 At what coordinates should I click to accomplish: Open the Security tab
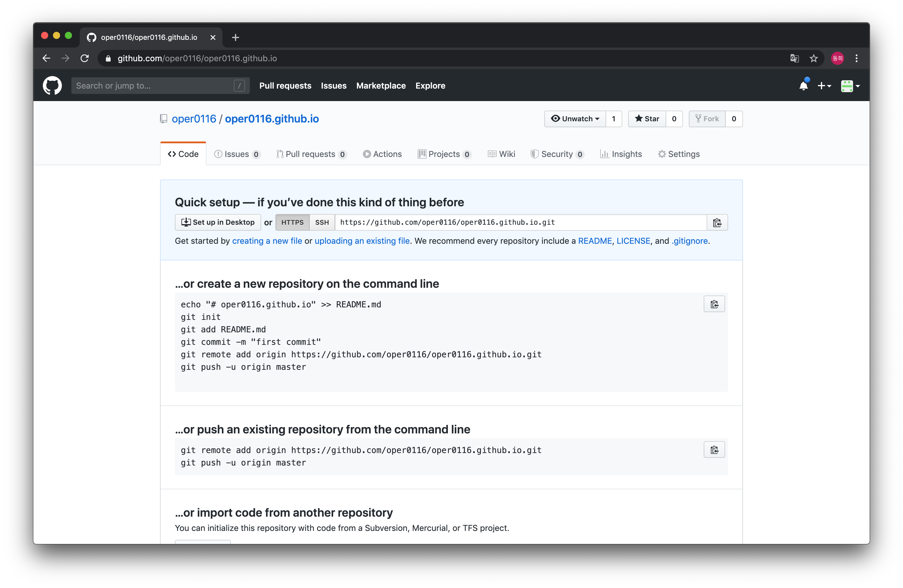point(557,154)
